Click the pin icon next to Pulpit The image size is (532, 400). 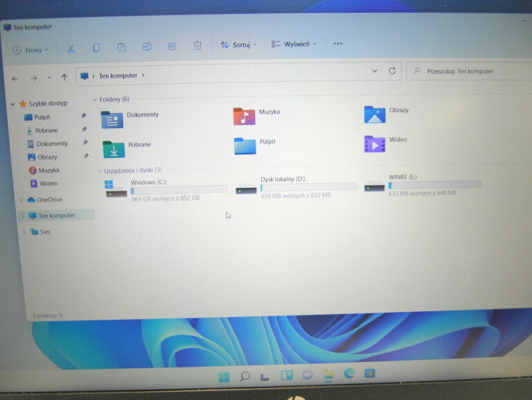click(83, 116)
